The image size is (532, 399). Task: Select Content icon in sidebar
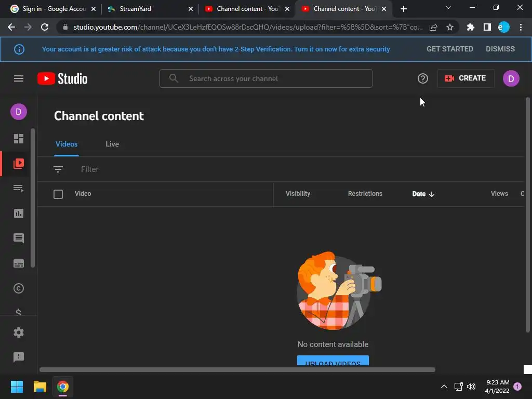coord(19,164)
